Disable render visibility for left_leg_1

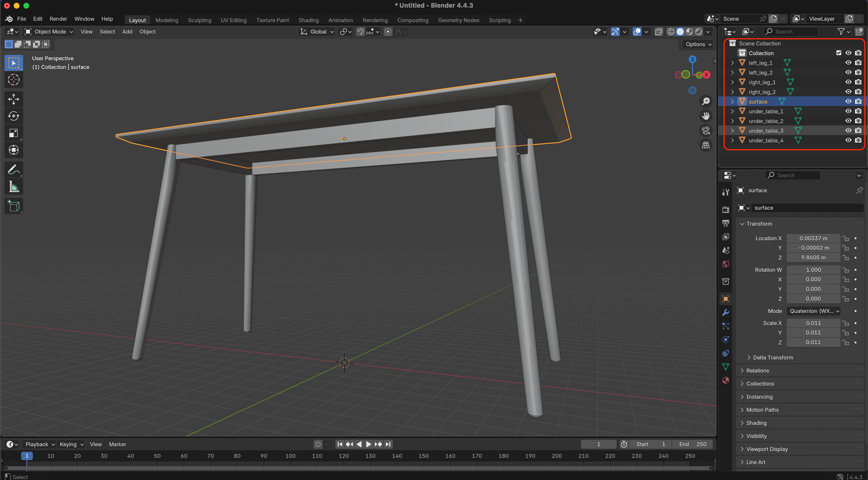point(858,62)
